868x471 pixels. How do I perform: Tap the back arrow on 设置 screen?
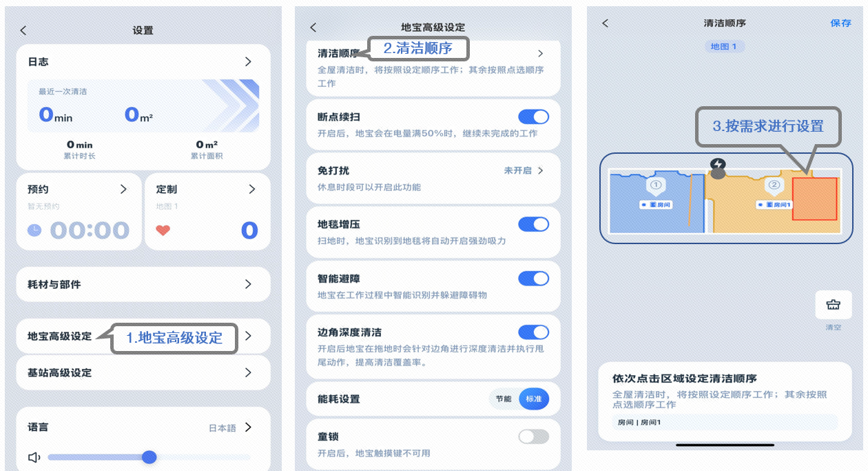point(23,30)
